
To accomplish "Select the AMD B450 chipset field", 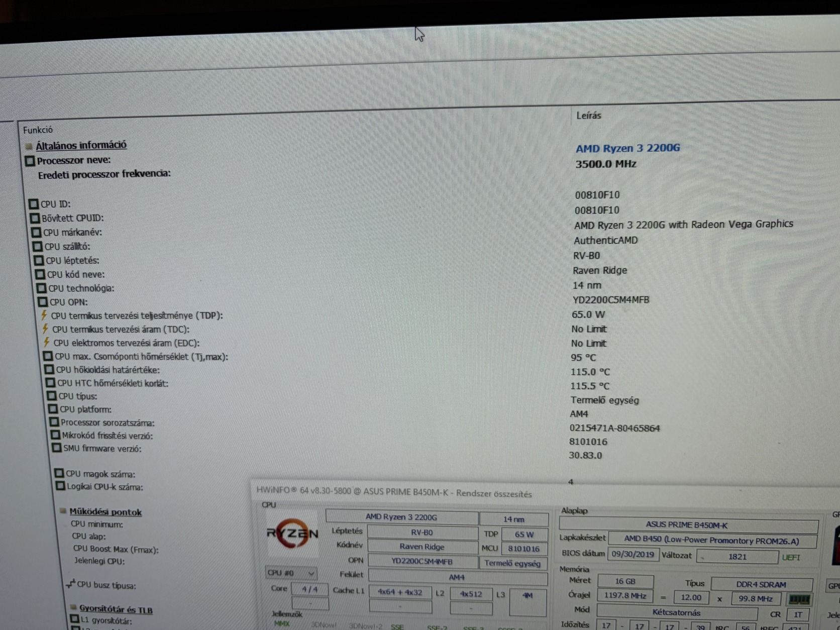I will (712, 541).
